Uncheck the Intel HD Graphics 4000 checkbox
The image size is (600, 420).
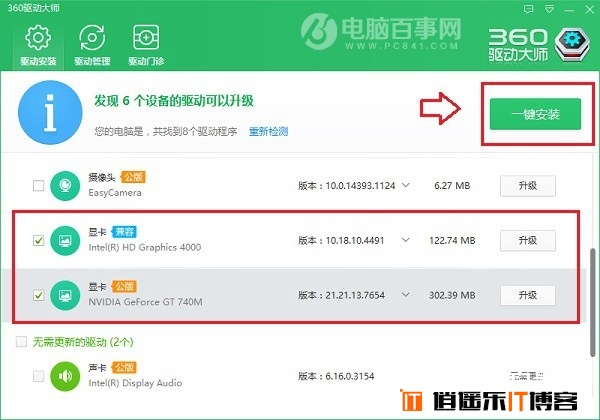pyautogui.click(x=38, y=241)
